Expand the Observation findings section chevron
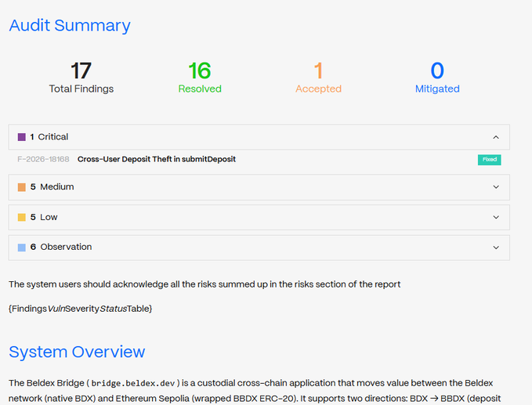 [496, 248]
